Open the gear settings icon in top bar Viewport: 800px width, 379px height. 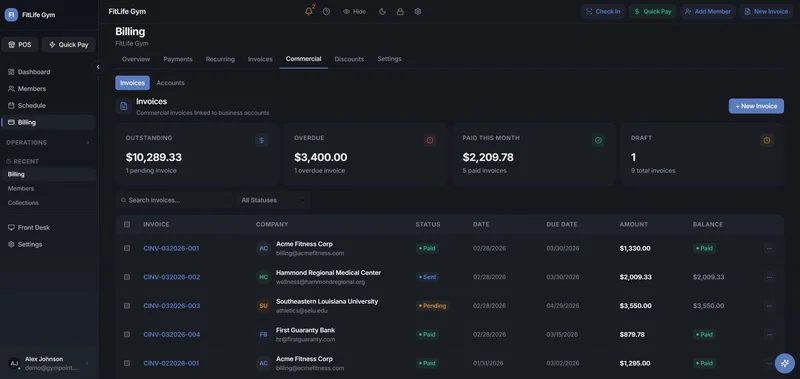click(x=418, y=11)
